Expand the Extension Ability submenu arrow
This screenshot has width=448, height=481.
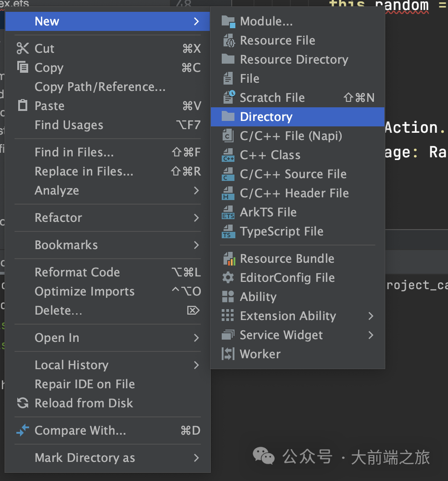click(371, 316)
